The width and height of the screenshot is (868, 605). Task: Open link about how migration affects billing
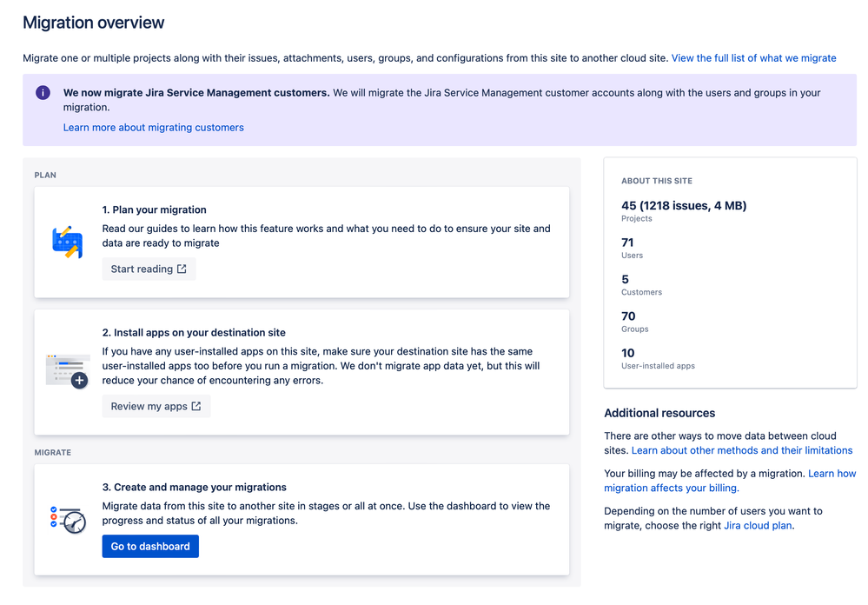click(x=730, y=481)
